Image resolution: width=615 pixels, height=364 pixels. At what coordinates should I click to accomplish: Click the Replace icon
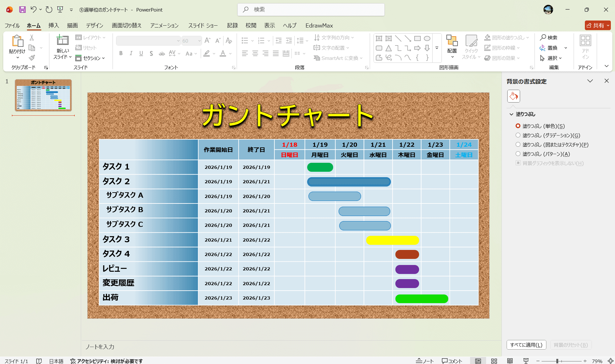pyautogui.click(x=543, y=48)
